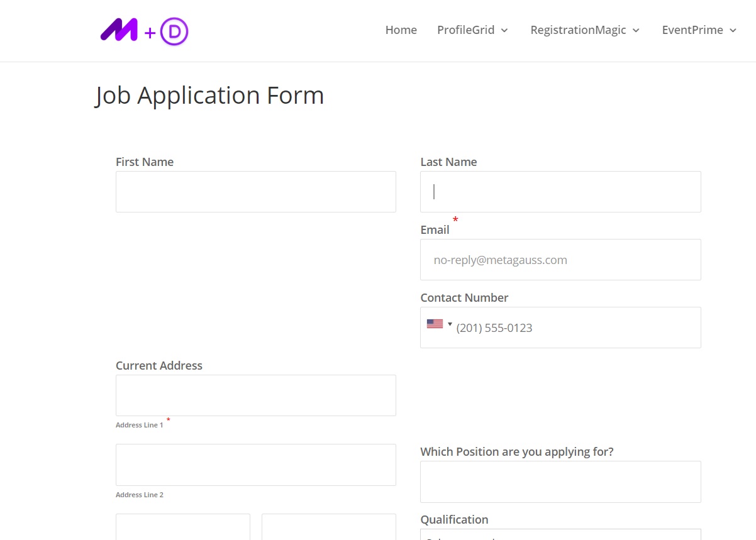This screenshot has width=756, height=540.
Task: Expand the chevron next to ProfileGrid
Action: click(x=504, y=31)
